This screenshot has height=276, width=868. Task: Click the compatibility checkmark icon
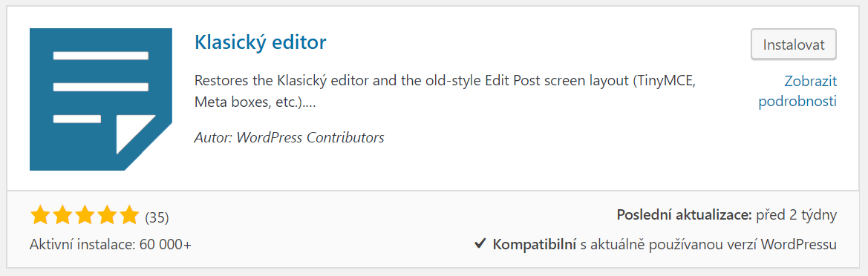[x=480, y=243]
